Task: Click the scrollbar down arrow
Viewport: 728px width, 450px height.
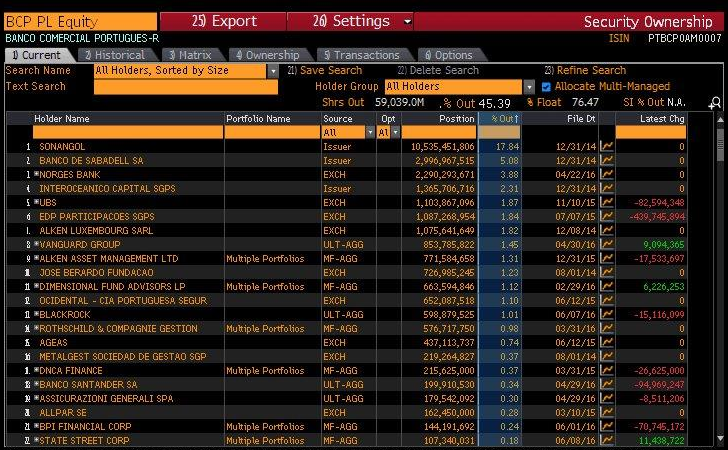Action: 720,438
